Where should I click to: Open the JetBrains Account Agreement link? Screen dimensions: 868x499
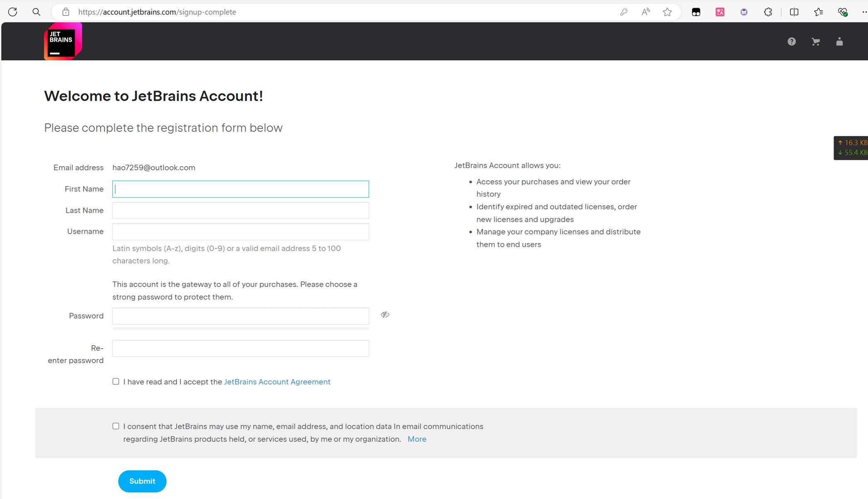pyautogui.click(x=277, y=382)
